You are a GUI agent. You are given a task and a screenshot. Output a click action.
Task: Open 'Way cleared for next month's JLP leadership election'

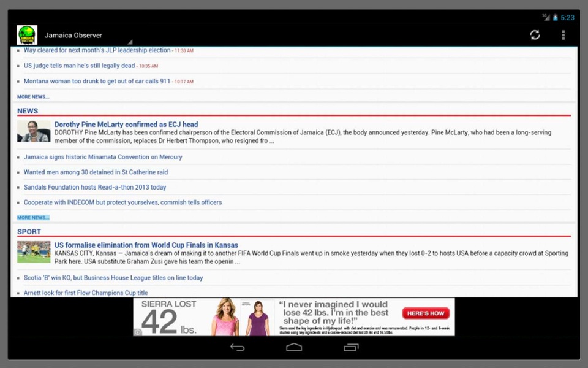pyautogui.click(x=97, y=50)
